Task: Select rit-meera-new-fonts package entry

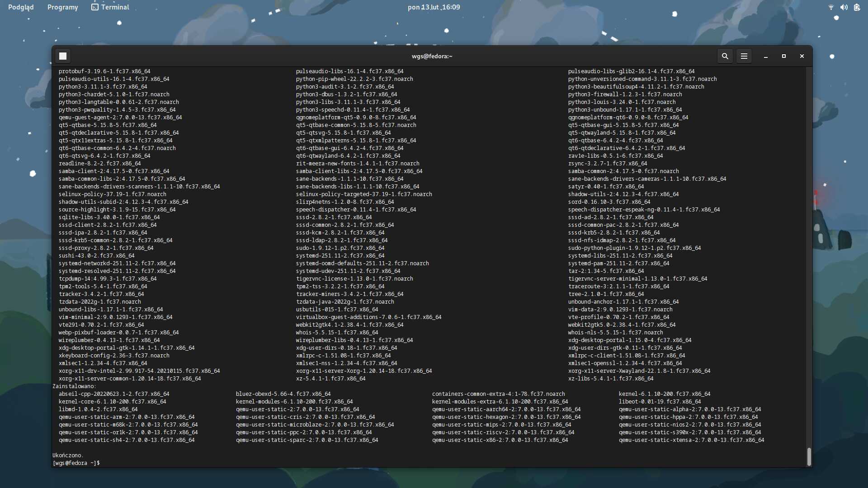Action: pos(358,164)
